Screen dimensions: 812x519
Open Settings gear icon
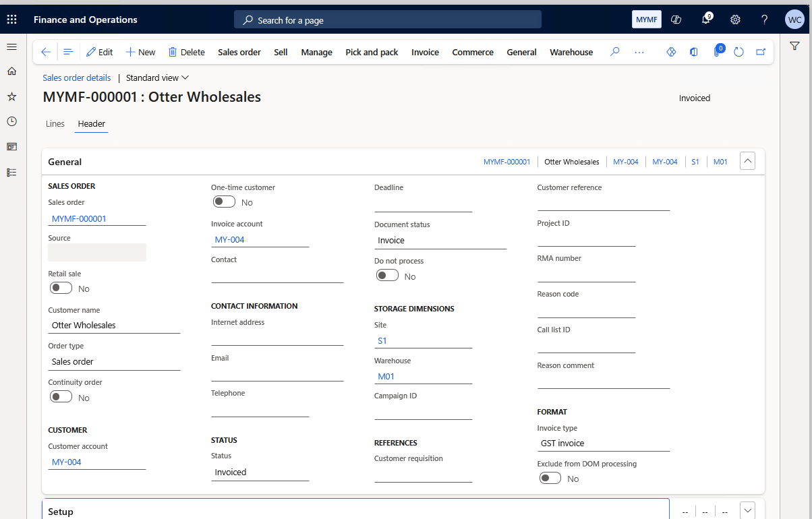[735, 20]
